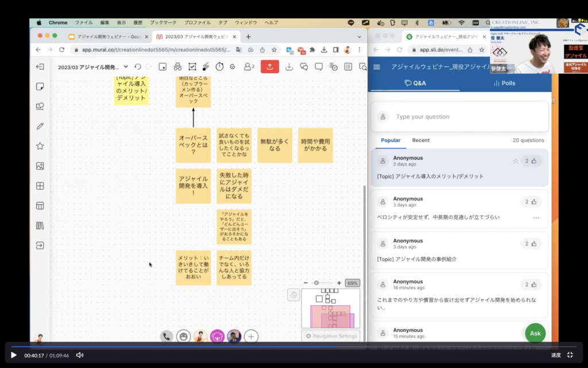Upvote the 'アジャイル導入のメリット/デメリット' question
The width and height of the screenshot is (588, 368).
(x=531, y=161)
